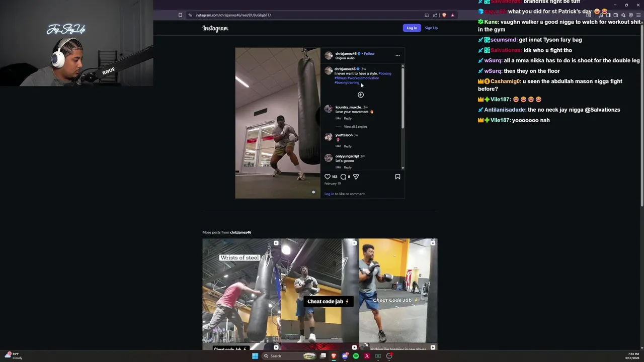
Task: Click the 163 likes count
Action: 335,177
